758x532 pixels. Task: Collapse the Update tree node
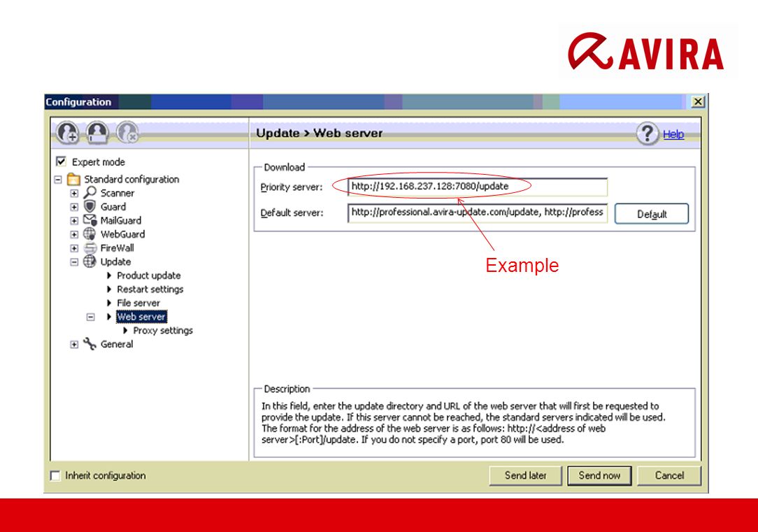coord(74,262)
